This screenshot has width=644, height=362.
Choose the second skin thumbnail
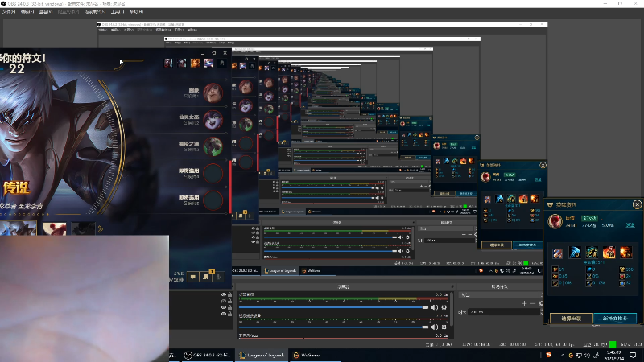pyautogui.click(x=54, y=228)
